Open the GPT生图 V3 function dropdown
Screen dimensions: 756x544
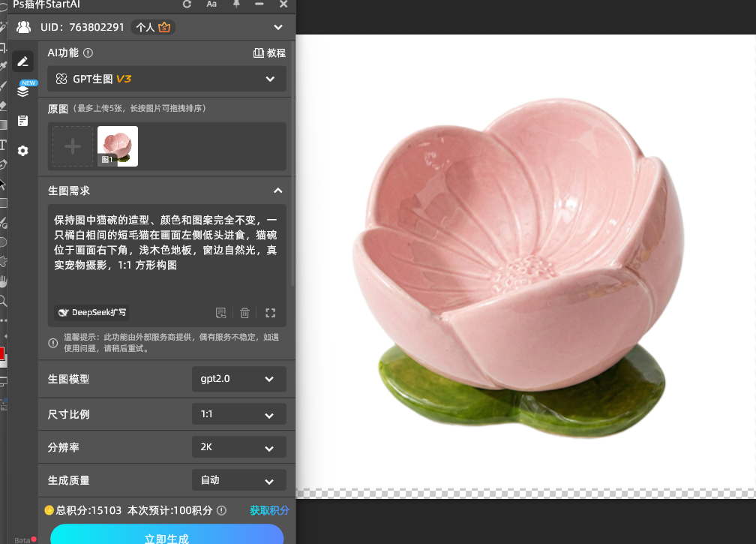(166, 79)
